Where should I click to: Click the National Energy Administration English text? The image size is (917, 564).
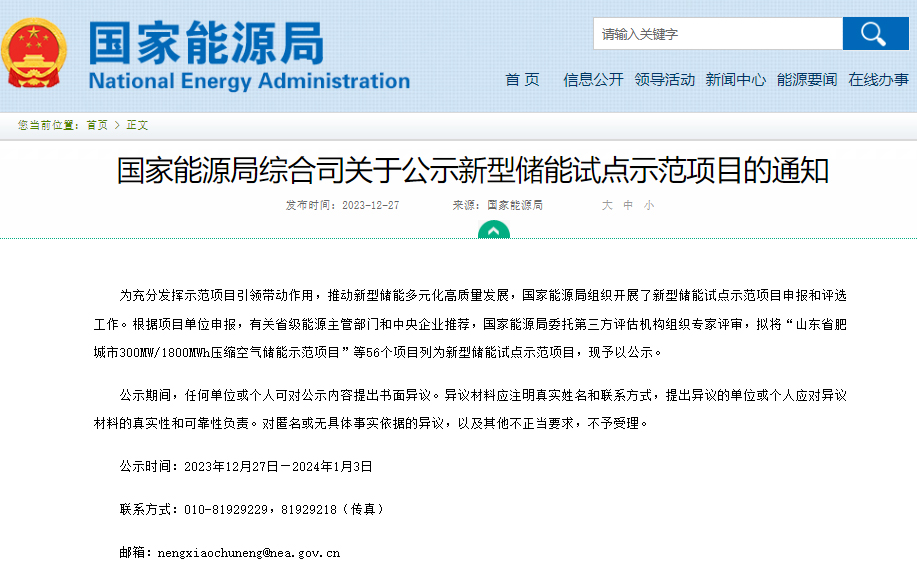tap(249, 81)
